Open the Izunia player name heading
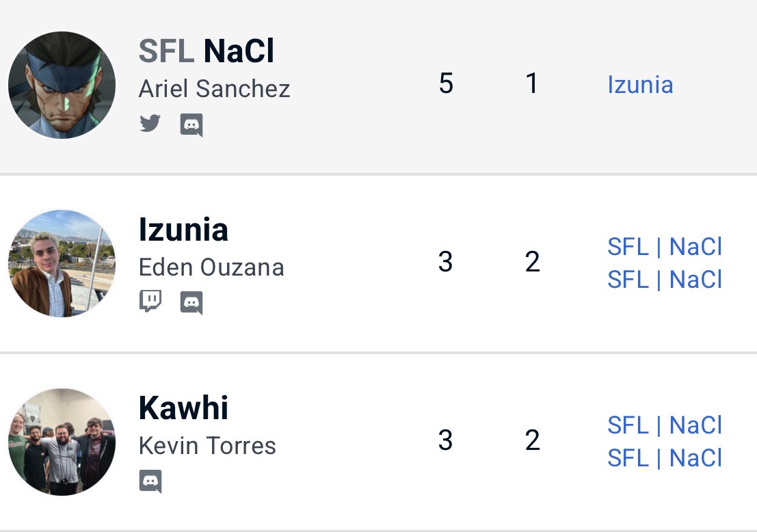 pos(183,229)
